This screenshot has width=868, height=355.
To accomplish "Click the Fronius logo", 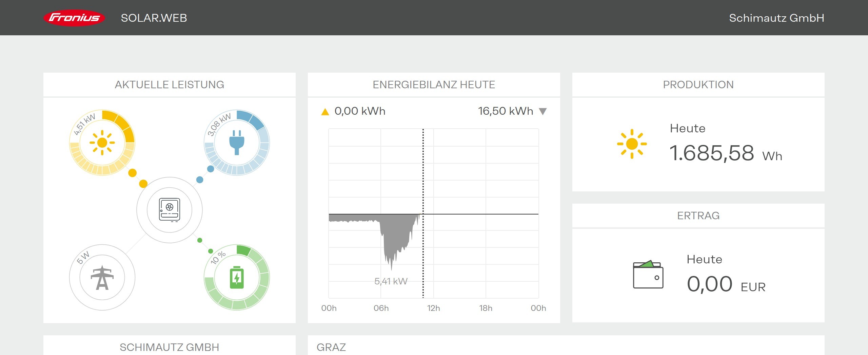I will pyautogui.click(x=74, y=18).
